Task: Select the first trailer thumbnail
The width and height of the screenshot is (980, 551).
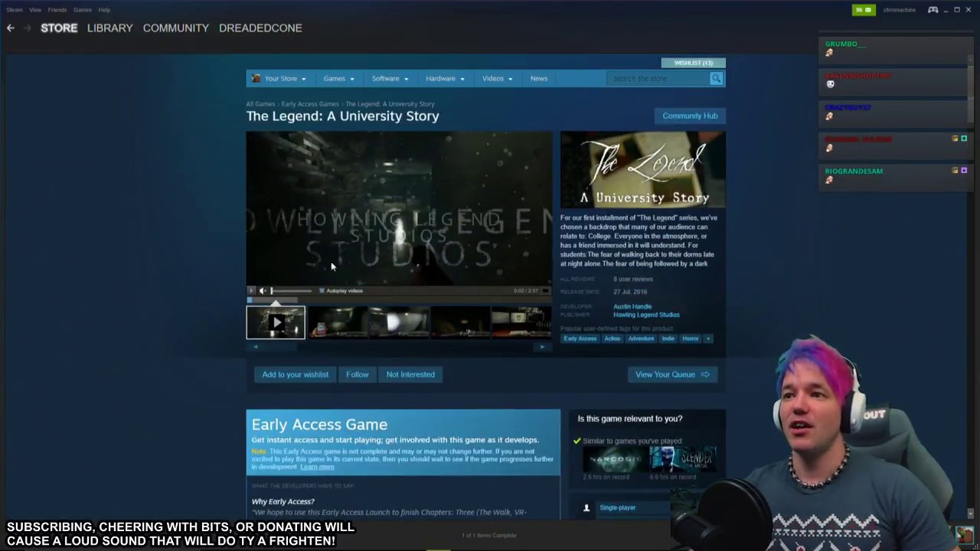Action: click(276, 322)
